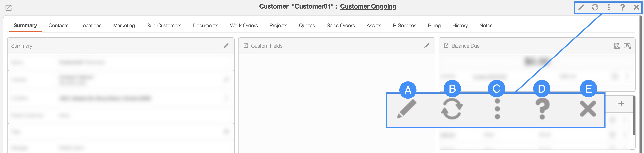
Task: Show the Notes tab
Action: point(486,25)
